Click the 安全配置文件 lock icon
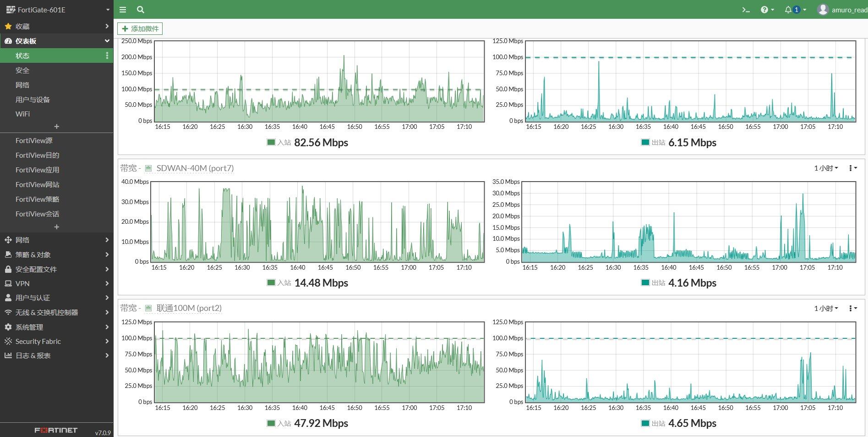 (x=8, y=269)
